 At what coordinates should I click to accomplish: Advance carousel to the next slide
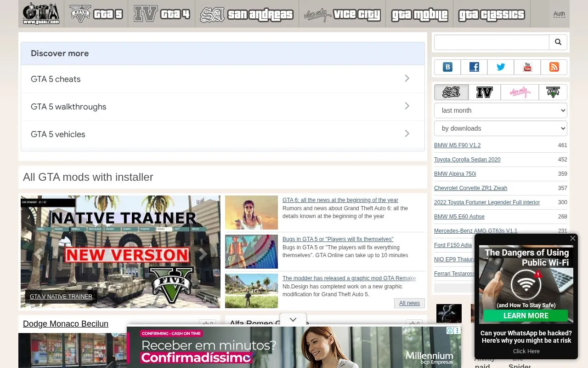202,254
